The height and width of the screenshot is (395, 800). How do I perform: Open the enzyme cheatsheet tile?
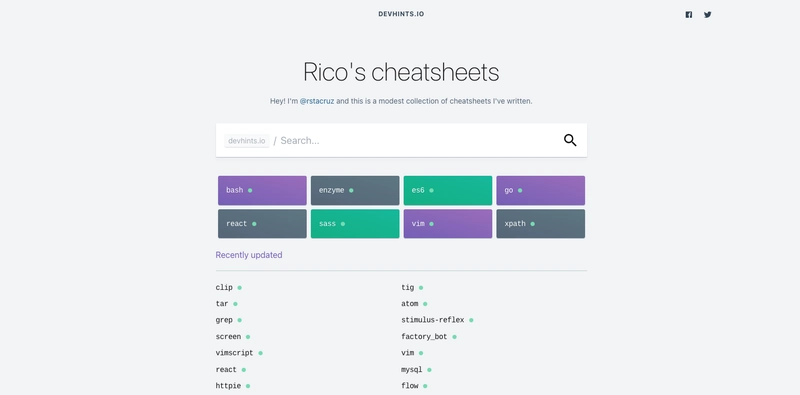pos(355,190)
